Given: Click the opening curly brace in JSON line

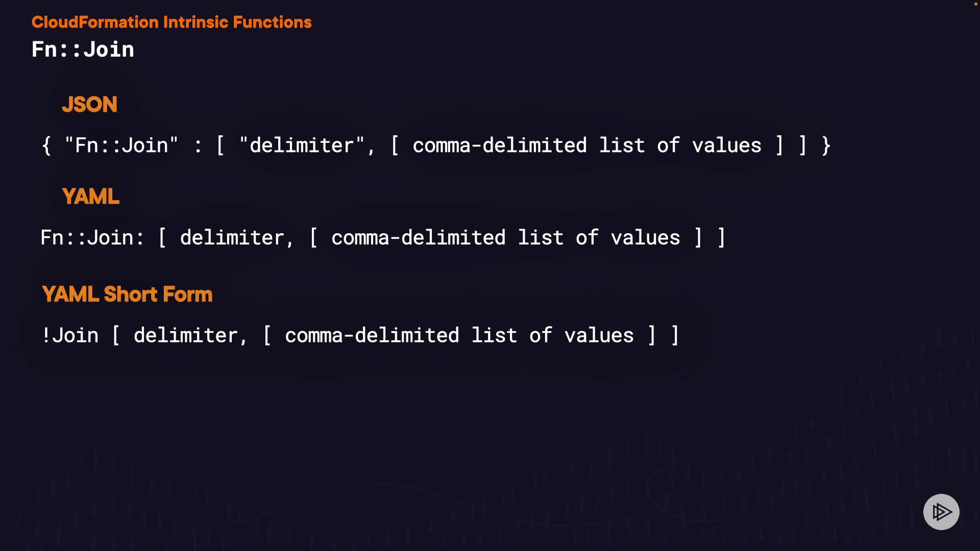Looking at the screenshot, I should click(46, 145).
